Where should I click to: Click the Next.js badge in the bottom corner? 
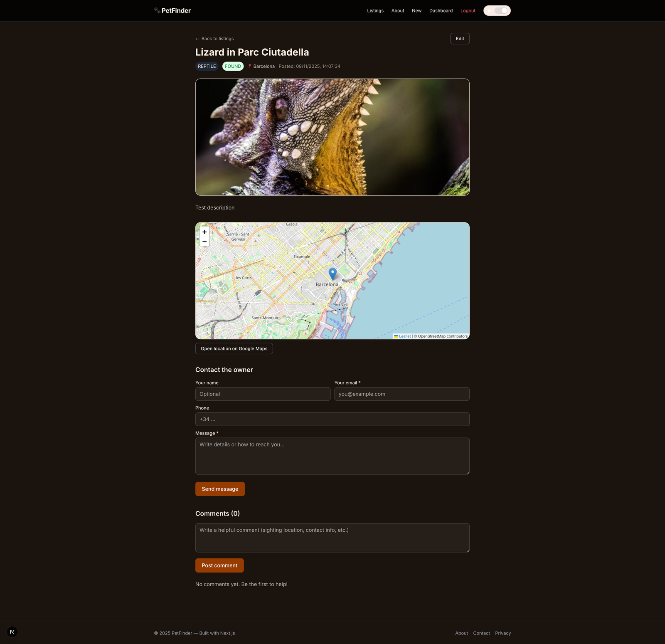(12, 632)
